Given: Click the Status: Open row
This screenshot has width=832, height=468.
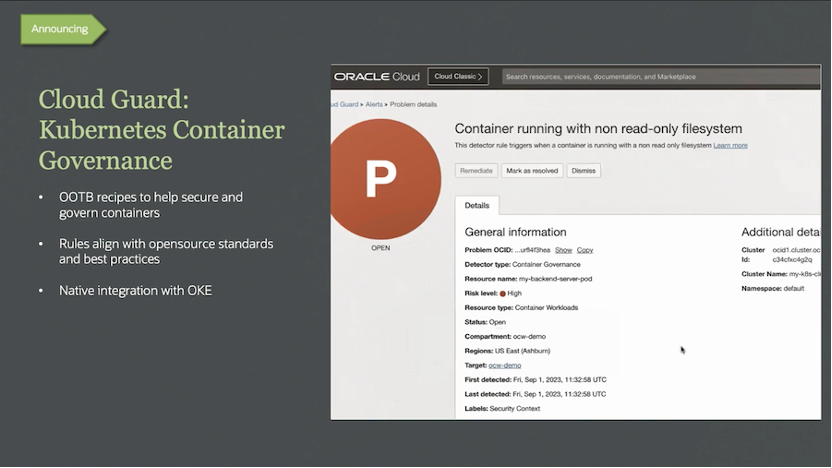Looking at the screenshot, I should point(485,322).
